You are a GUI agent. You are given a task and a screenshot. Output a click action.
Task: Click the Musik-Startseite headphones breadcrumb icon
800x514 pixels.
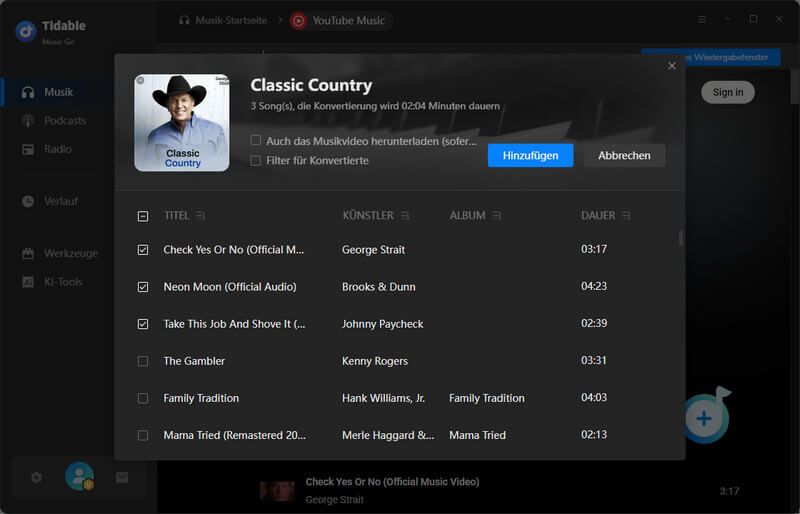pyautogui.click(x=184, y=20)
